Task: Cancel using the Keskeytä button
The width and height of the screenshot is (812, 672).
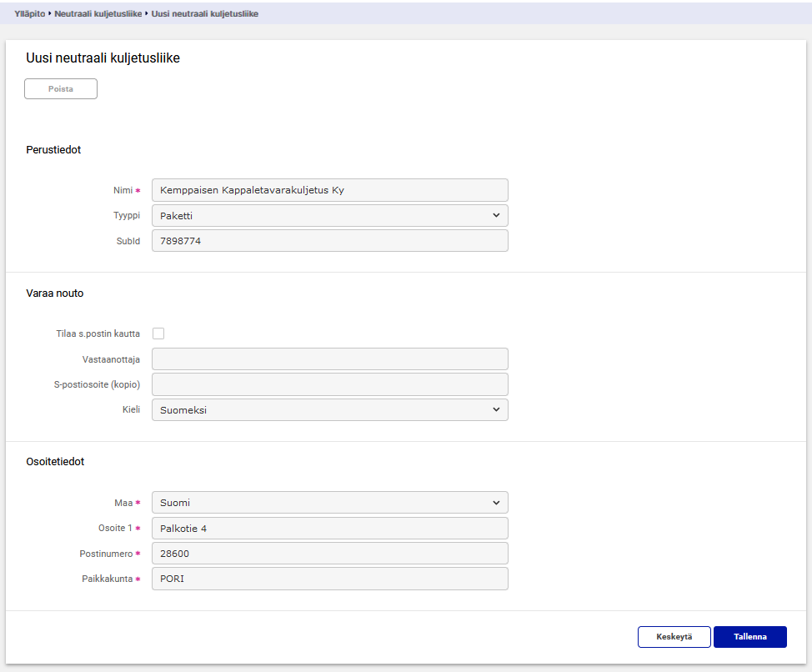Action: (674, 637)
